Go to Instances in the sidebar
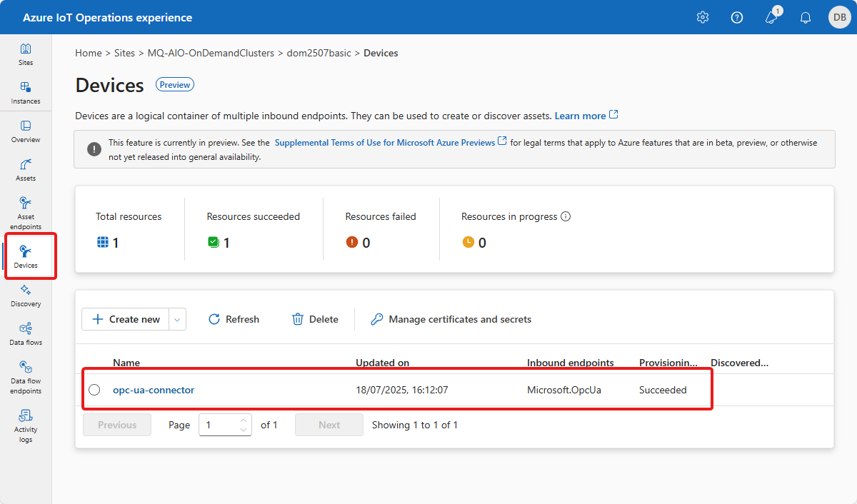Screen dimensions: 857x504 click(x=26, y=93)
